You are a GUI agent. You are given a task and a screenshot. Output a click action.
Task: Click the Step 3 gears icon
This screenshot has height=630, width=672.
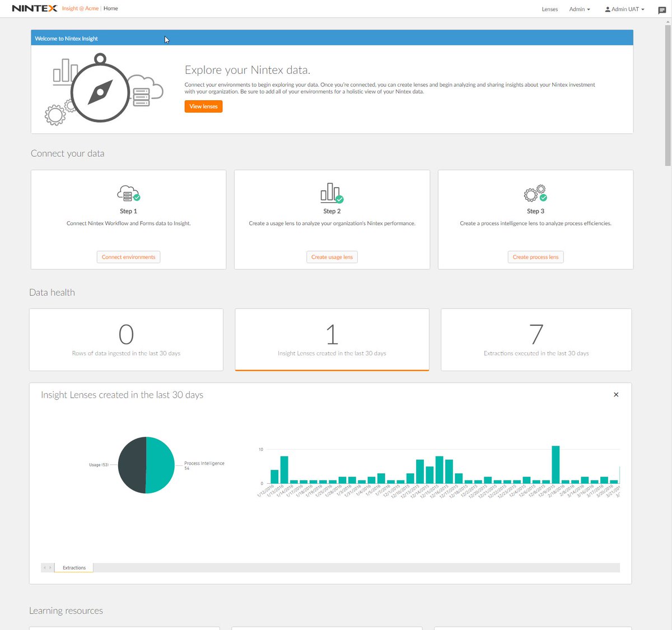pyautogui.click(x=535, y=193)
